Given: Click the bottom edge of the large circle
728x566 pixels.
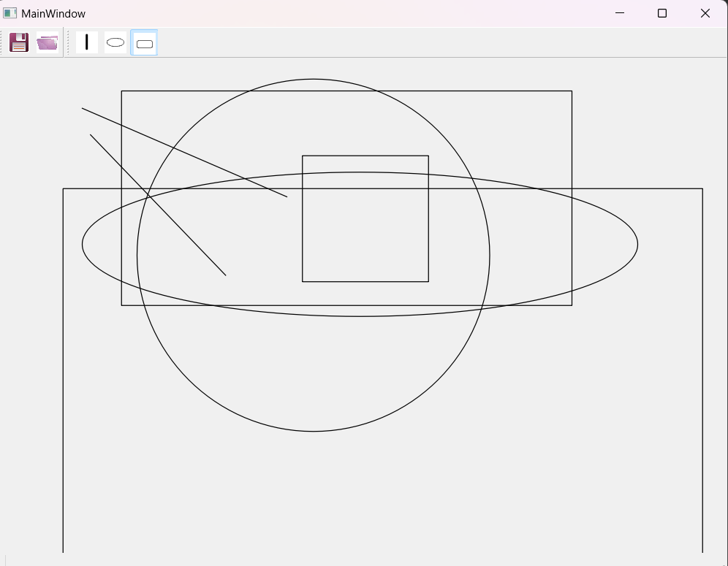Looking at the screenshot, I should click(313, 431).
